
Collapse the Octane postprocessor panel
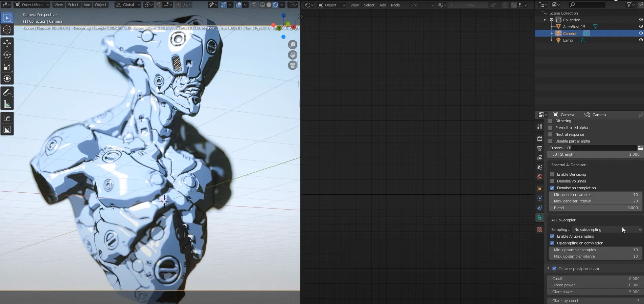(548, 269)
